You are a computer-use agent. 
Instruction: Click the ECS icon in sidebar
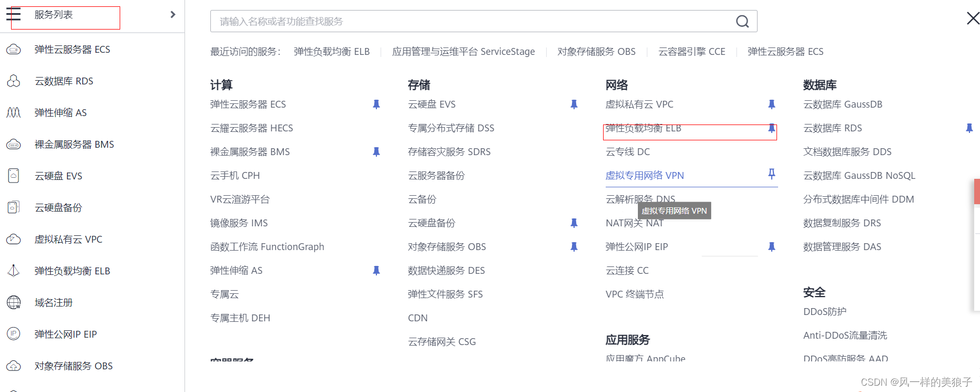click(x=14, y=50)
